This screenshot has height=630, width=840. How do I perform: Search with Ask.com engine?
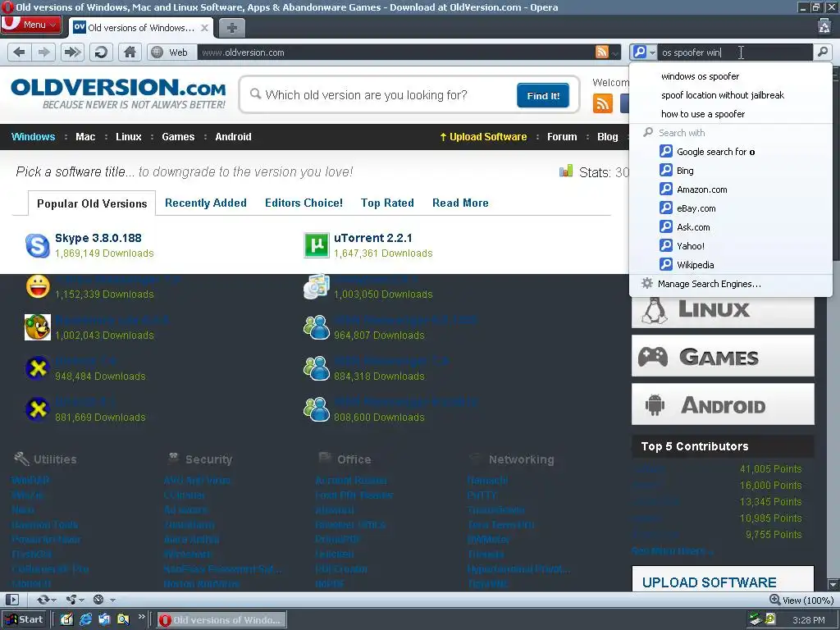point(731,226)
